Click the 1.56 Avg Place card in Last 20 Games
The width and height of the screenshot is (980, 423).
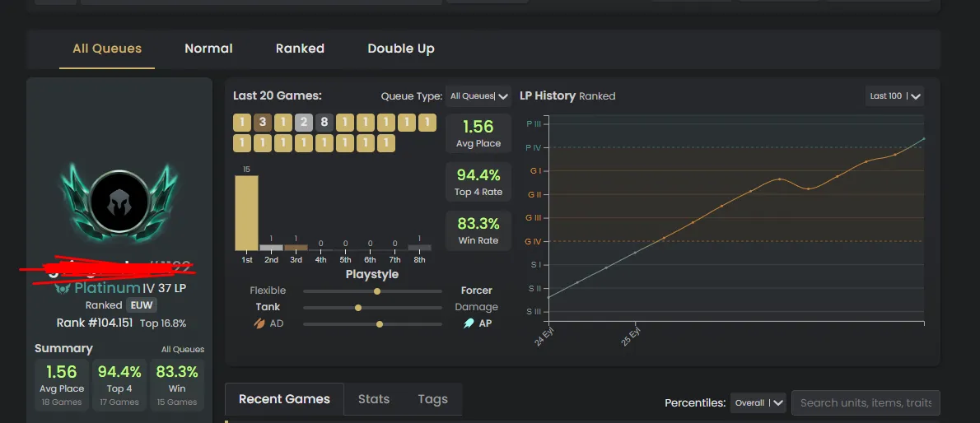[478, 133]
